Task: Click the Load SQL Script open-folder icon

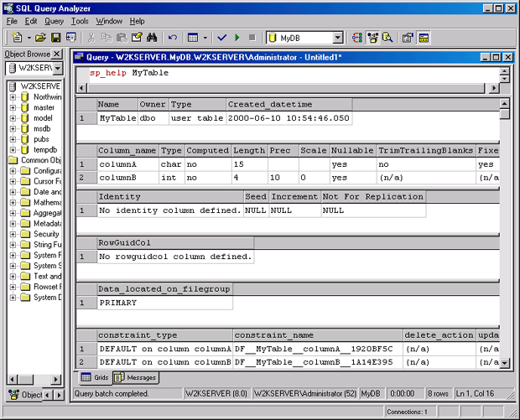Action: 40,38
